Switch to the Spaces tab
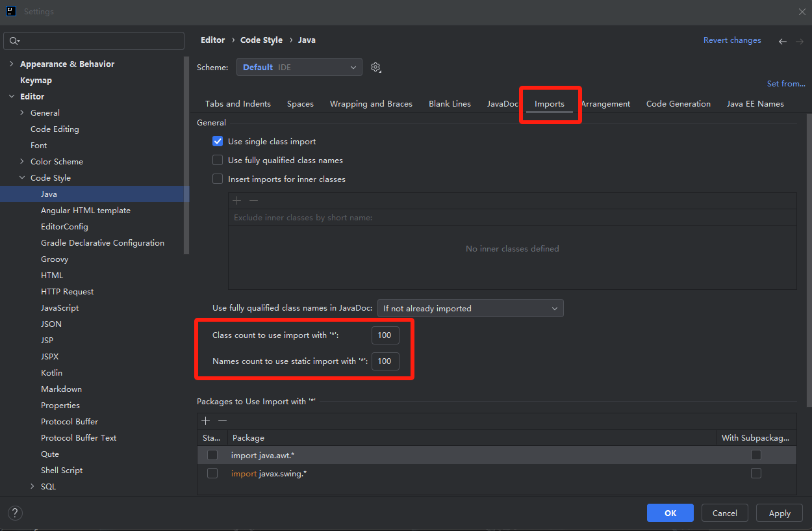812x531 pixels. (300, 104)
